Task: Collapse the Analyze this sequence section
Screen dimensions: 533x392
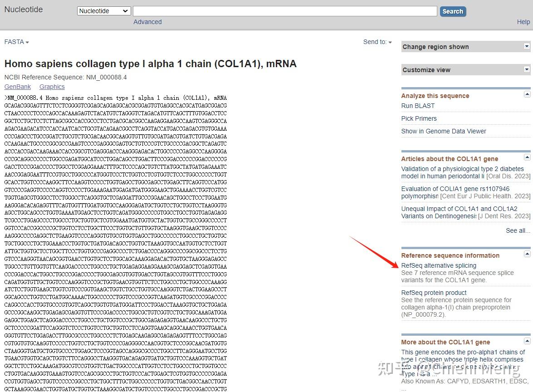Action: point(527,94)
